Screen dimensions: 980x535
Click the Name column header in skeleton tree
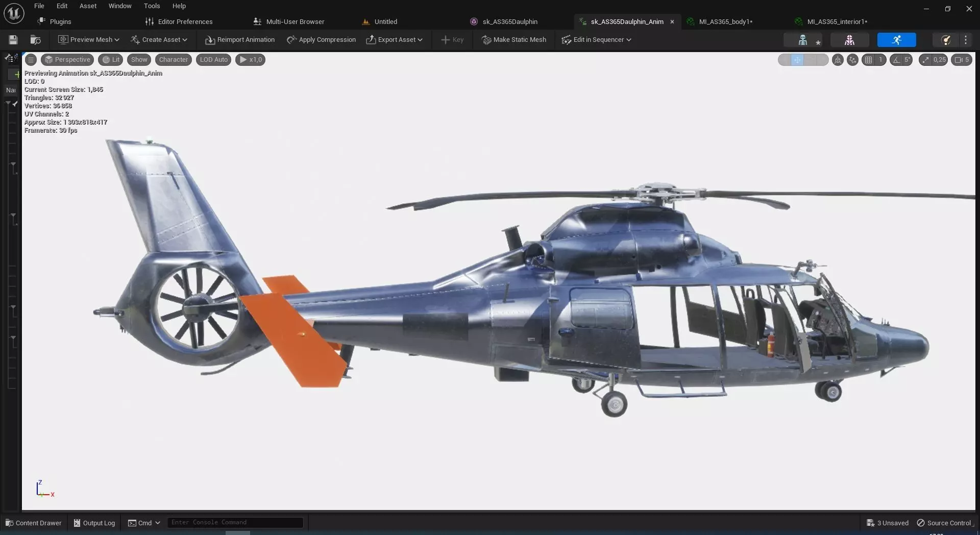[x=11, y=90]
